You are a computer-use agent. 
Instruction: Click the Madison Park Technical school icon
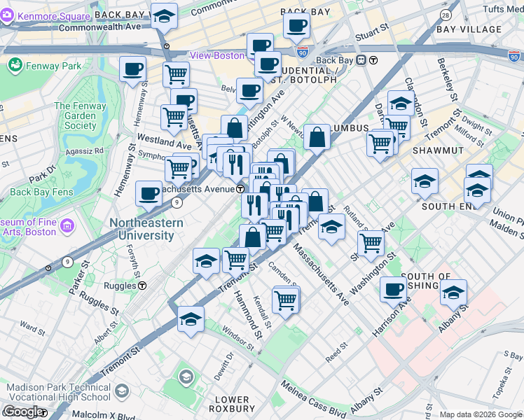(122, 391)
